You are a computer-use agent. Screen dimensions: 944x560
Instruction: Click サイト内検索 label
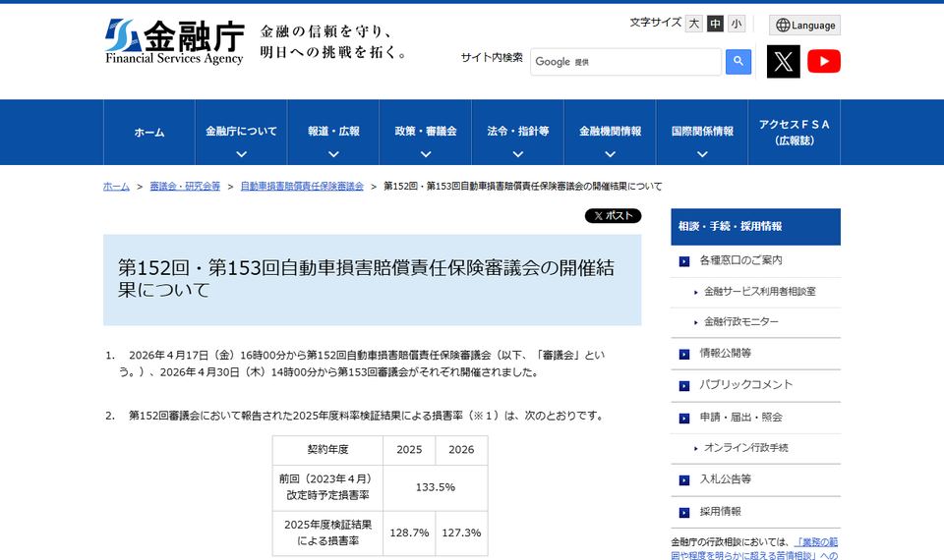coord(492,58)
